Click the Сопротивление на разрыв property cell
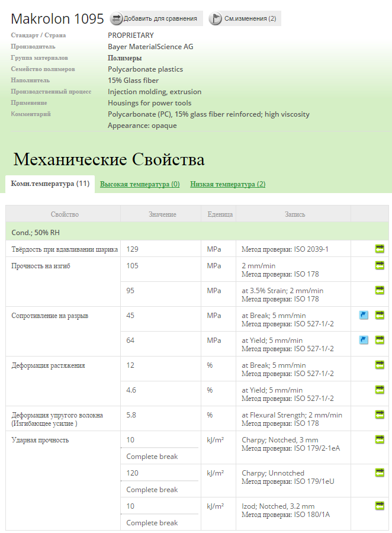The width and height of the screenshot is (392, 533). pos(63,332)
